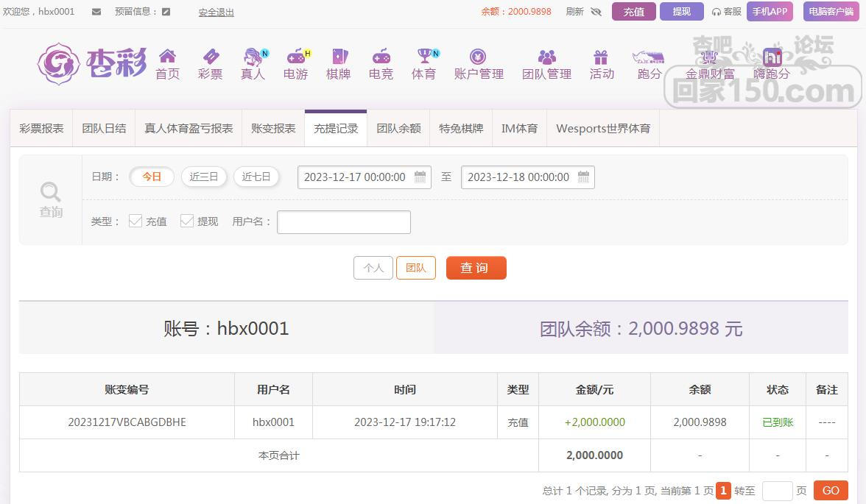Click the orange 查询 query button
This screenshot has width=866, height=504.
pos(476,268)
